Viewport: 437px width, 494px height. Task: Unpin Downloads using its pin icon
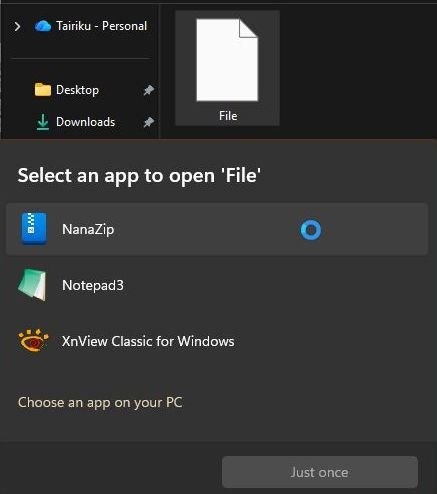click(148, 122)
